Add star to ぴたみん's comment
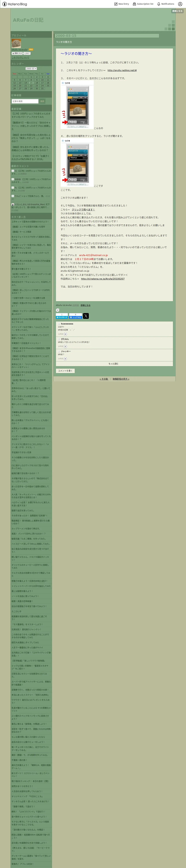 (x=65, y=346)
